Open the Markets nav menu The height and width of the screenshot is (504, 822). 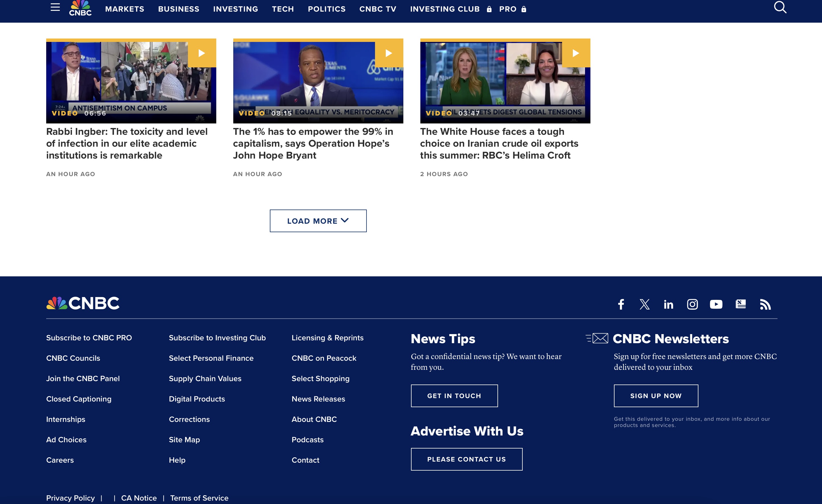(x=125, y=9)
